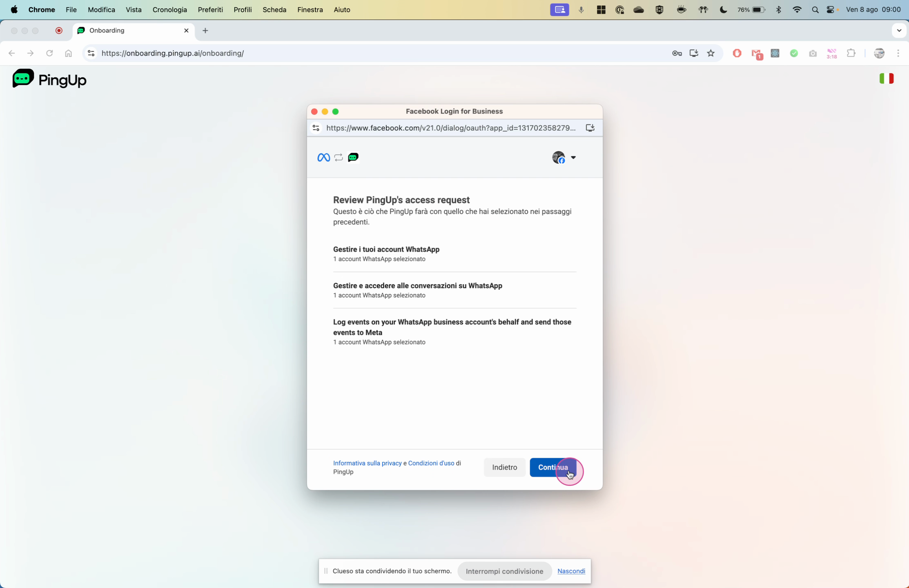Open site info icon in main address bar

click(x=91, y=53)
